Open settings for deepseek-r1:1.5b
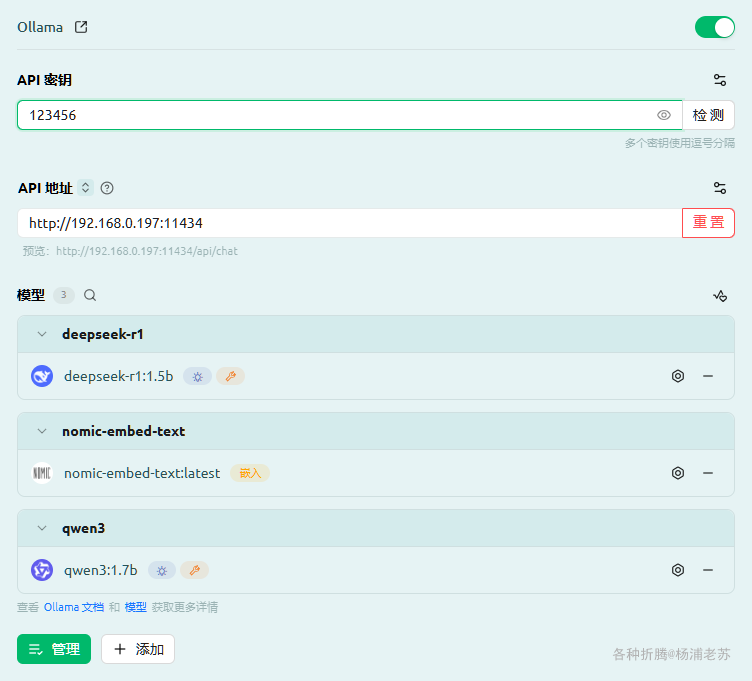752x681 pixels. click(x=678, y=376)
